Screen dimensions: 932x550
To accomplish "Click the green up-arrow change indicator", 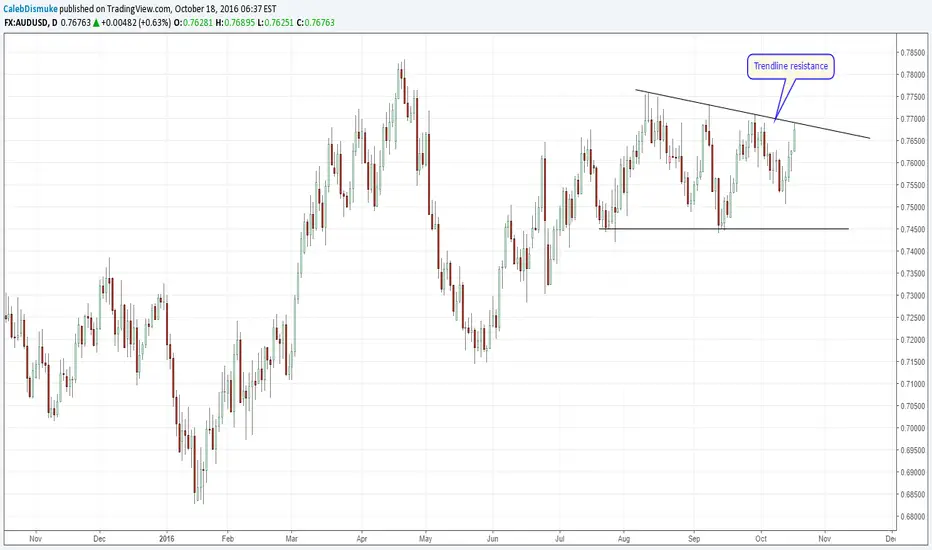I will [x=96, y=23].
